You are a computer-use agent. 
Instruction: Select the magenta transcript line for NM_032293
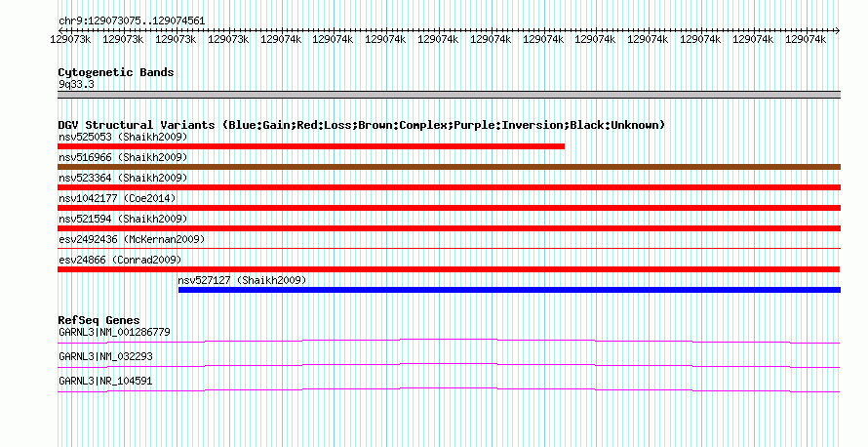(x=449, y=366)
